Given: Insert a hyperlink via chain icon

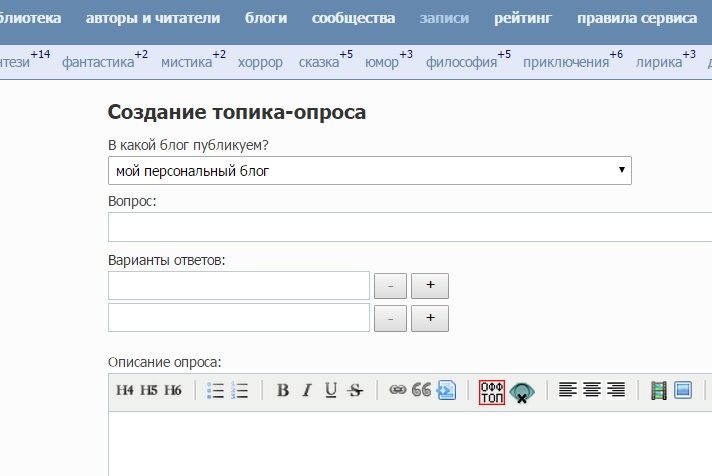Looking at the screenshot, I should coord(398,391).
